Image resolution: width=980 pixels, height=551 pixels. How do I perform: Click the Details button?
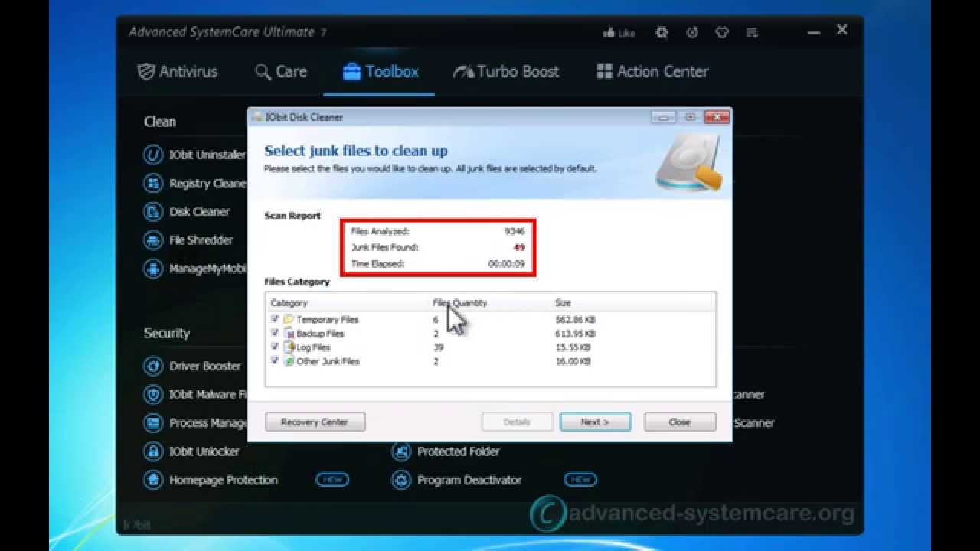pos(517,422)
